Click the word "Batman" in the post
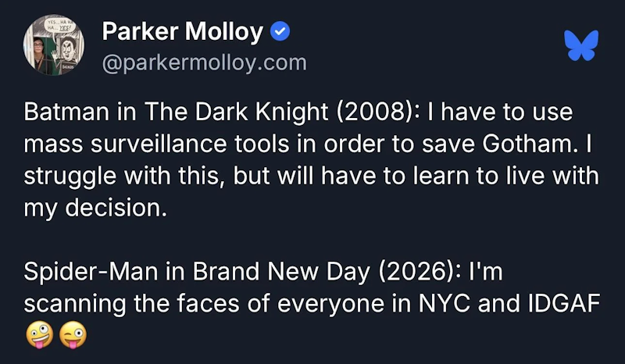This screenshot has height=364, width=625. pos(66,112)
